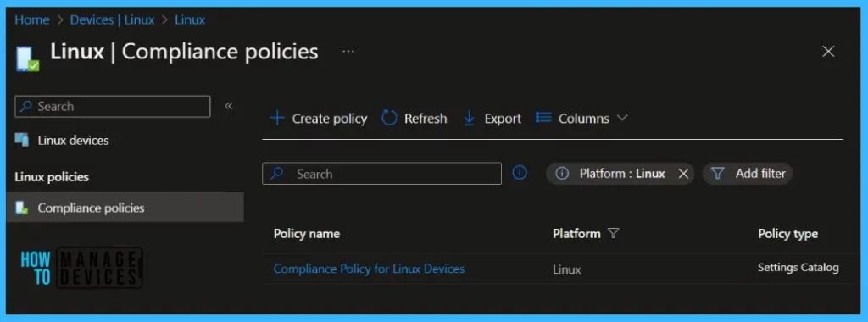Image resolution: width=868 pixels, height=322 pixels.
Task: Close the Compliance policies blade
Action: 828,52
